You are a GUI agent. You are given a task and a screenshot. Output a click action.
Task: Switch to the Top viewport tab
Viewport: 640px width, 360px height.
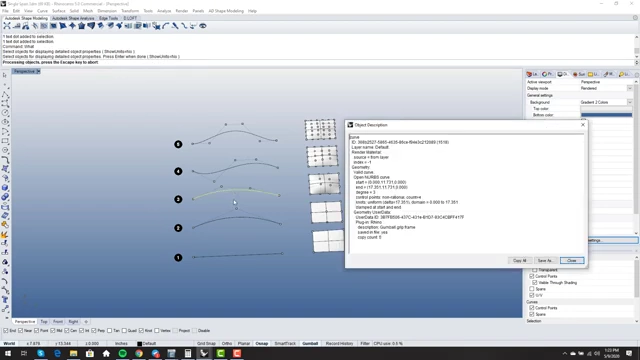(44, 322)
